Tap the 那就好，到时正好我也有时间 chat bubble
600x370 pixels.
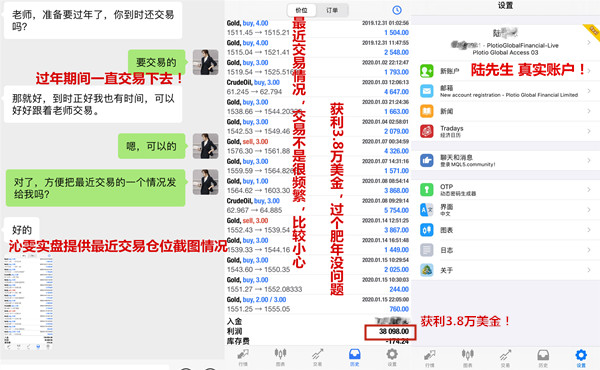[x=93, y=104]
